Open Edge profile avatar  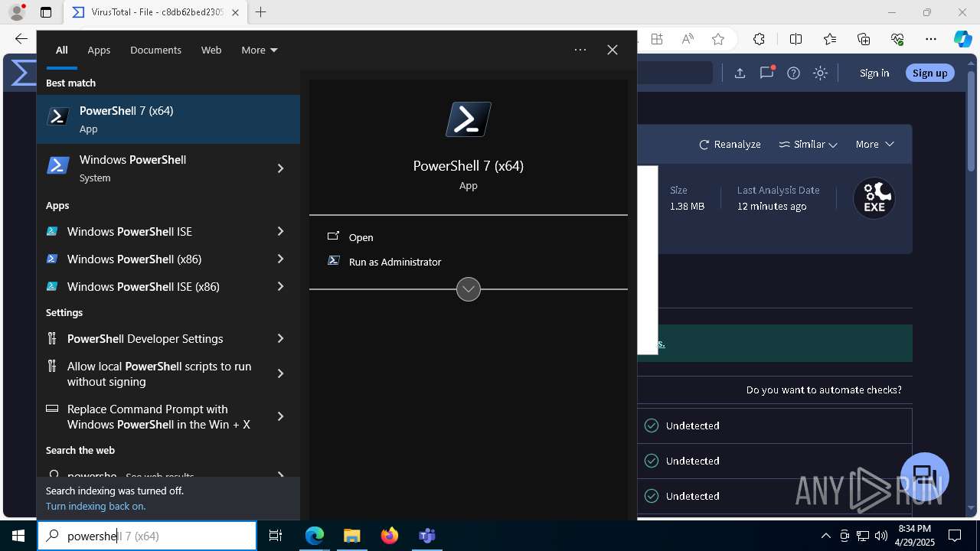(x=17, y=12)
